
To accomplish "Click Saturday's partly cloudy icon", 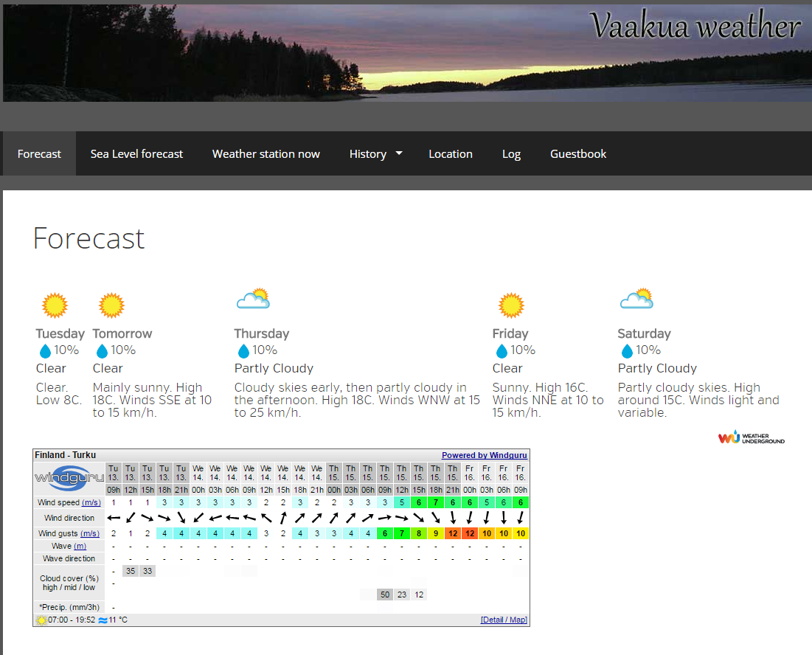I will [636, 299].
